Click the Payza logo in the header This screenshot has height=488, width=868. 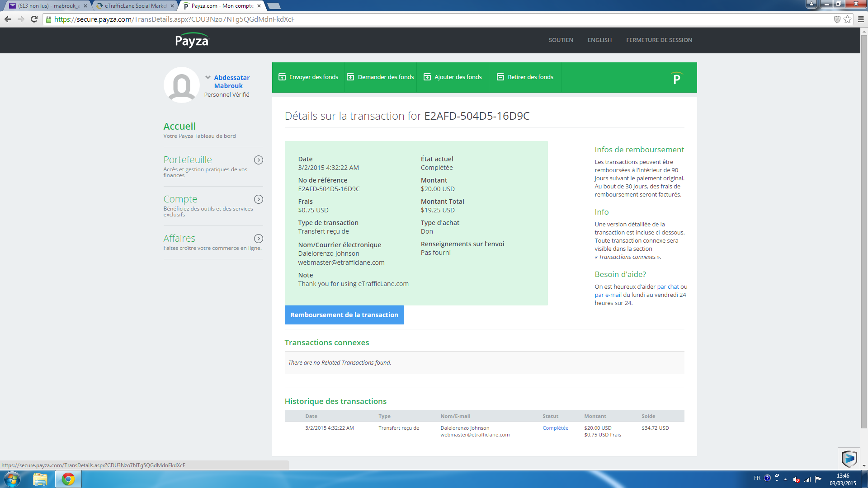tap(192, 40)
